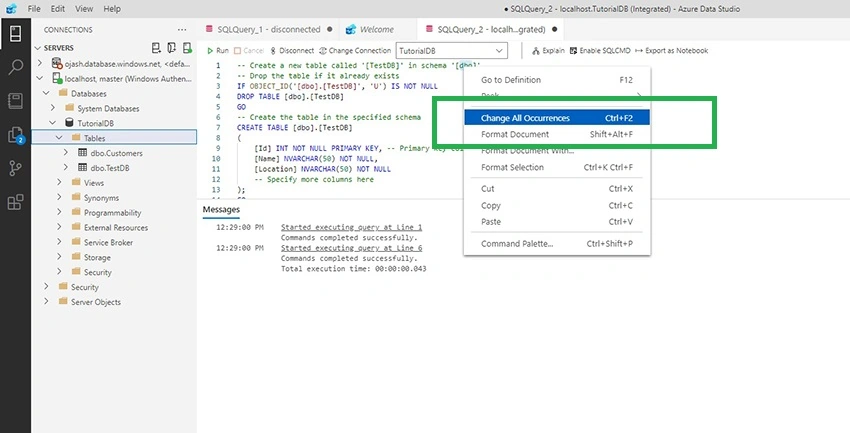
Task: Click the New Server Group icon in the Servers header
Action: 171,48
